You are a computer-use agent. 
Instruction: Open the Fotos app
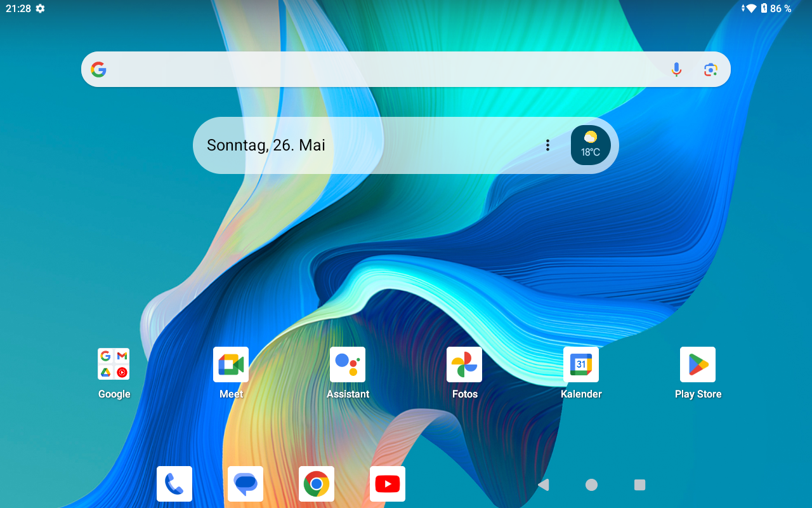464,364
